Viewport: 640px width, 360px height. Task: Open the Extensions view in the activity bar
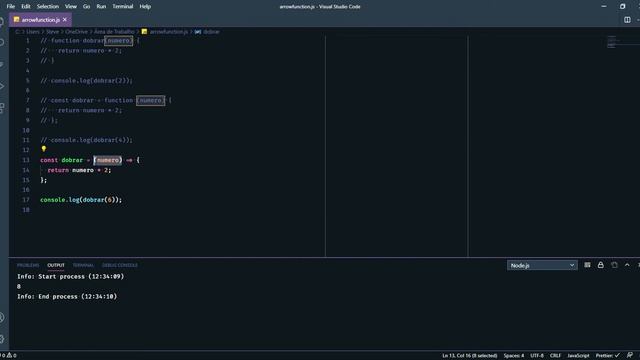pyautogui.click(x=2, y=108)
